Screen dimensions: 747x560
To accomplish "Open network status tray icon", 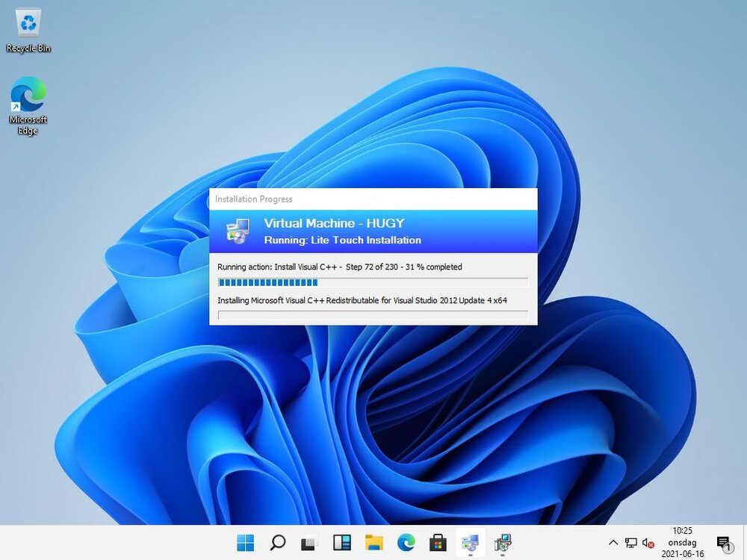I will [630, 542].
